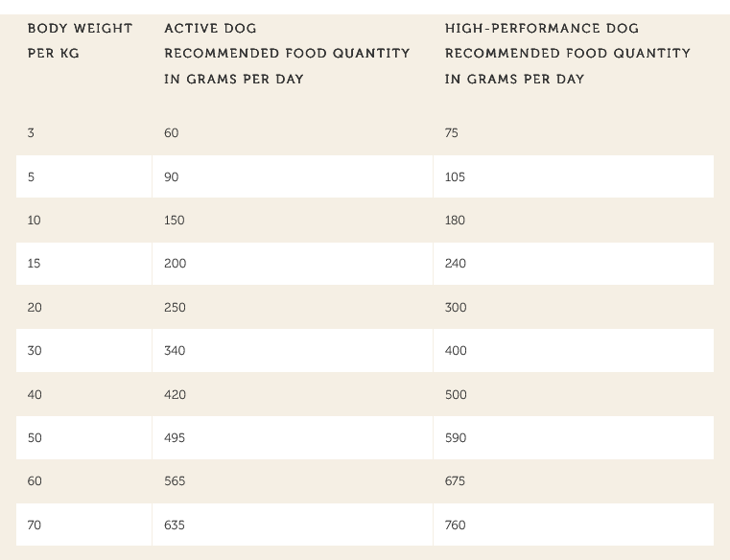The width and height of the screenshot is (730, 560).
Task: Select active dog value 565
Action: click(x=175, y=480)
